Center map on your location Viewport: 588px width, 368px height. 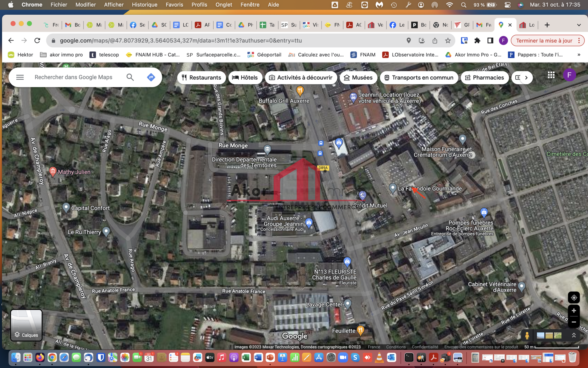coord(574,298)
